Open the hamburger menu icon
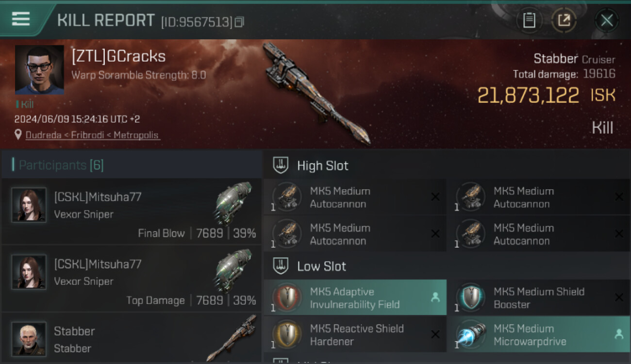Viewport: 631px width, 364px height. coord(21,19)
